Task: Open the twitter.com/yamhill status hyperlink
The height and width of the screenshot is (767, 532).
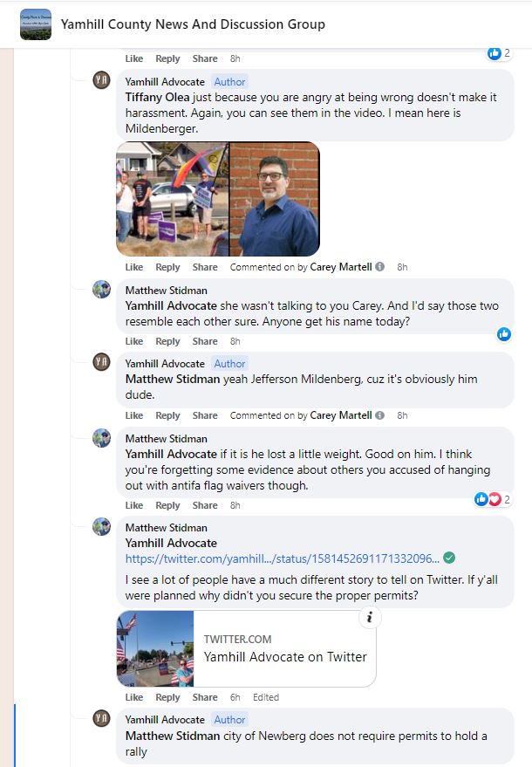Action: click(283, 558)
